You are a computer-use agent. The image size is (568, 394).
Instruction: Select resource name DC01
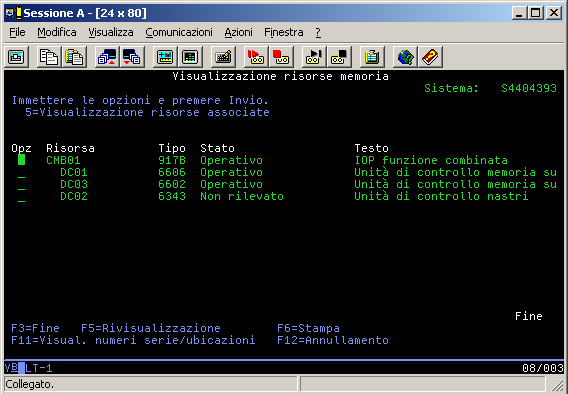74,172
